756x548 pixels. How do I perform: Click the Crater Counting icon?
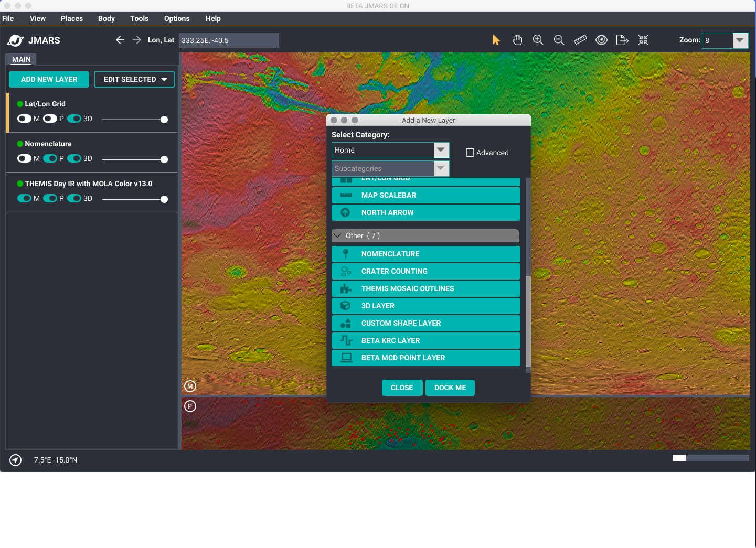(346, 271)
